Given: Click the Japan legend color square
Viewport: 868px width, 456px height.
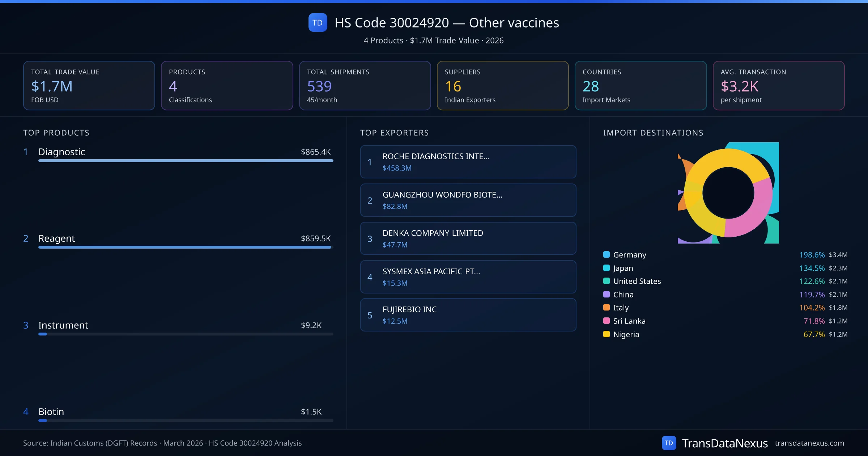Looking at the screenshot, I should coord(607,268).
